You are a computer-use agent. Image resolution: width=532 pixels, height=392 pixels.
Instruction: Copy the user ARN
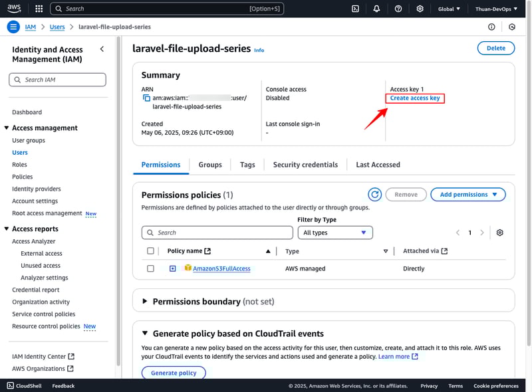[x=147, y=98]
